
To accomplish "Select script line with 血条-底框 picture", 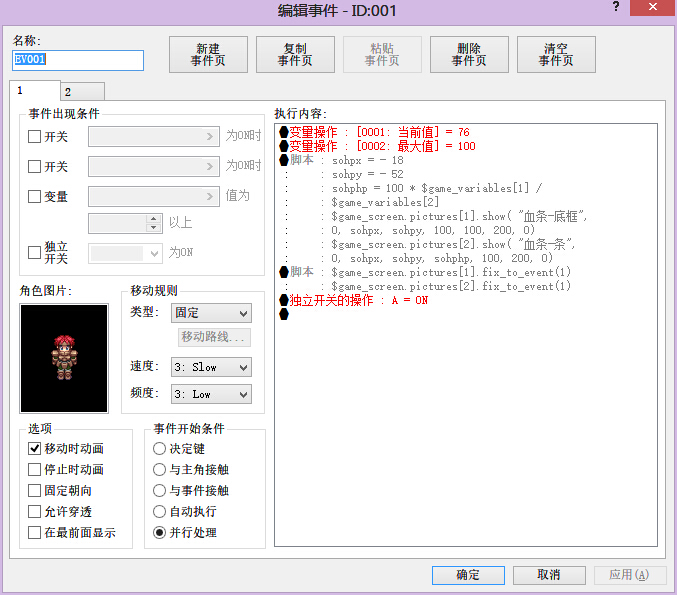I will 459,216.
